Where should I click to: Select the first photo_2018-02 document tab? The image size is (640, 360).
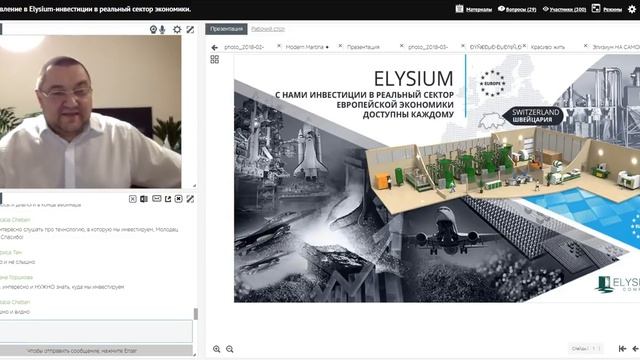click(x=244, y=47)
